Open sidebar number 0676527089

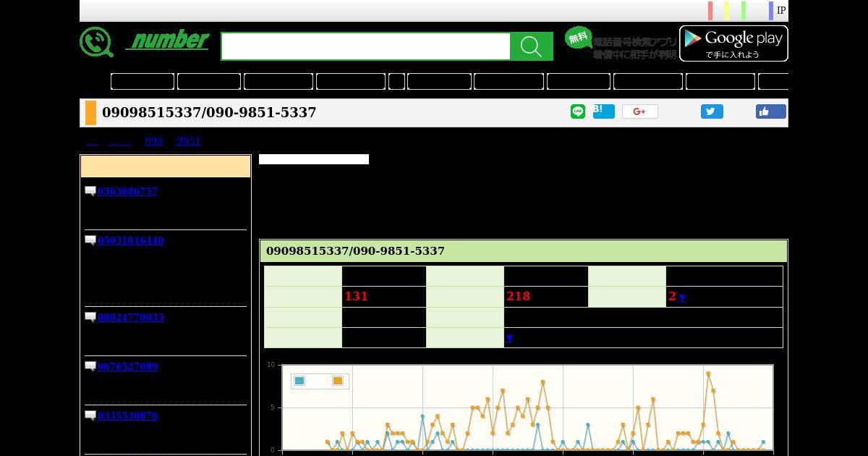click(127, 366)
